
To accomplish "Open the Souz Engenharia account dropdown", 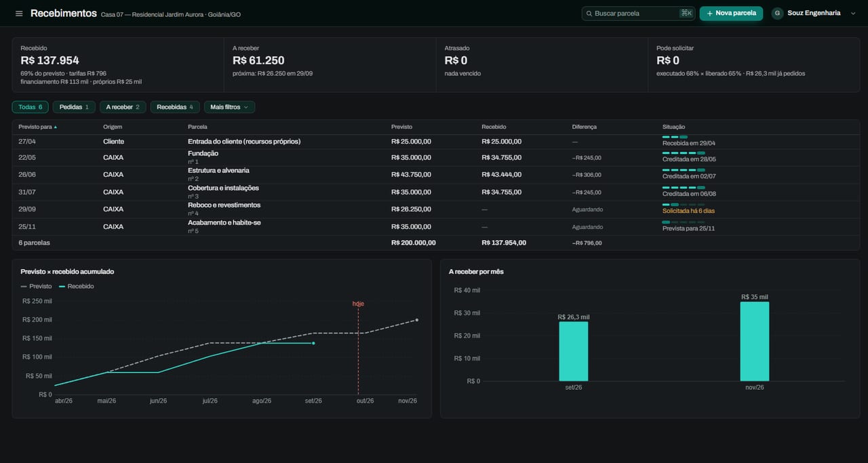I will pyautogui.click(x=814, y=14).
